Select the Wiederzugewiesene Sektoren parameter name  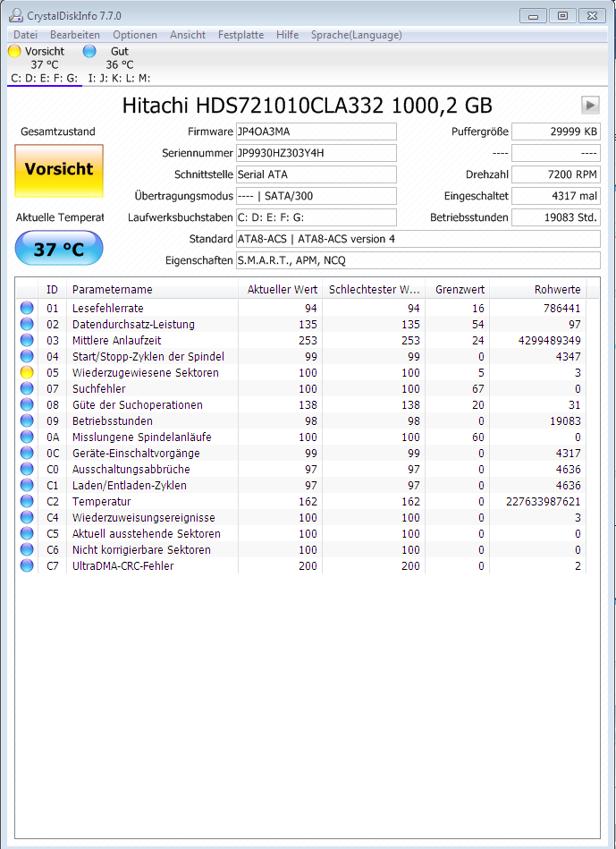coord(146,372)
